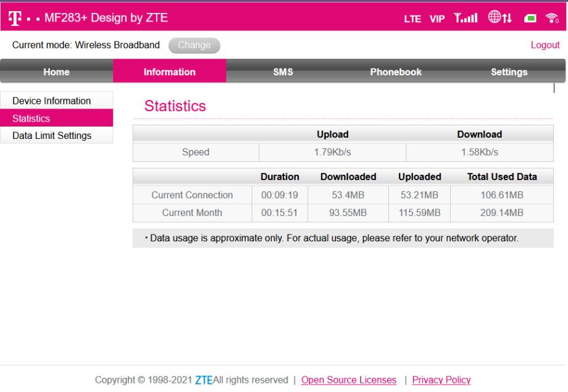Click the VIP status indicator
Screen dimensions: 568x392
437,15
